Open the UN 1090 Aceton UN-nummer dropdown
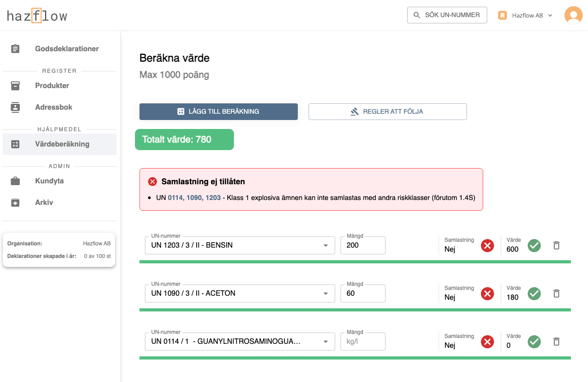 click(x=325, y=293)
